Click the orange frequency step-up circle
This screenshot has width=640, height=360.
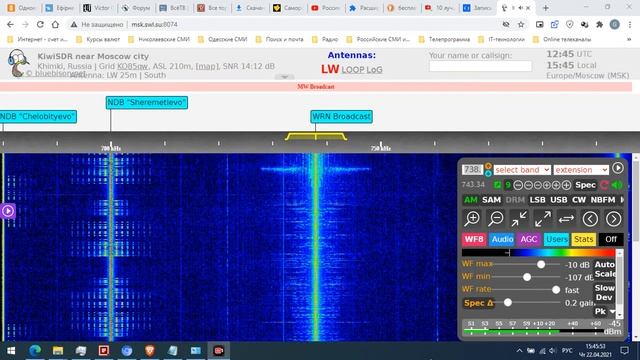pos(488,166)
